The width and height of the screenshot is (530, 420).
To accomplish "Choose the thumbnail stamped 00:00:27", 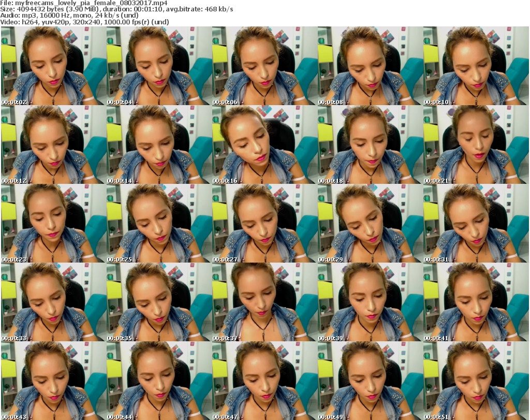I will tap(264, 224).
